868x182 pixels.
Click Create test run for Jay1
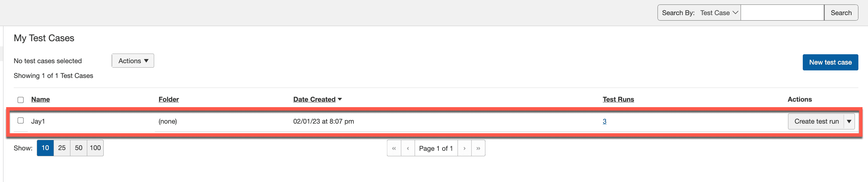click(816, 122)
